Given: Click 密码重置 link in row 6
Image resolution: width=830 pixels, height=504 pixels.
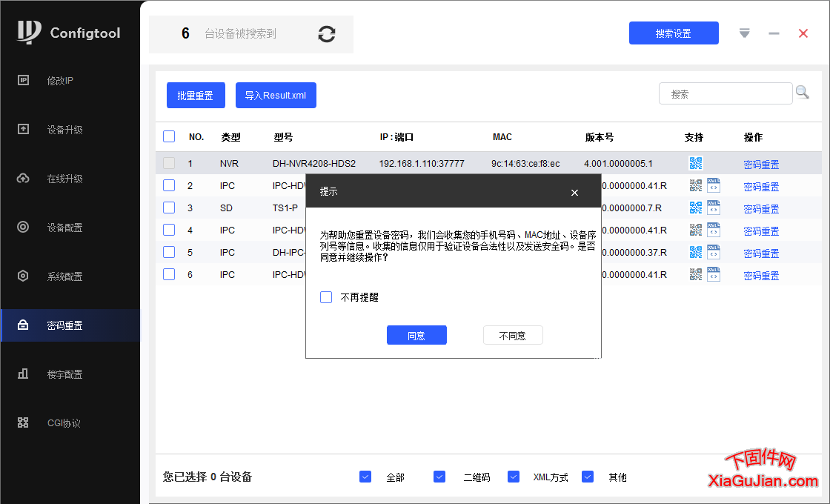Looking at the screenshot, I should [x=761, y=275].
